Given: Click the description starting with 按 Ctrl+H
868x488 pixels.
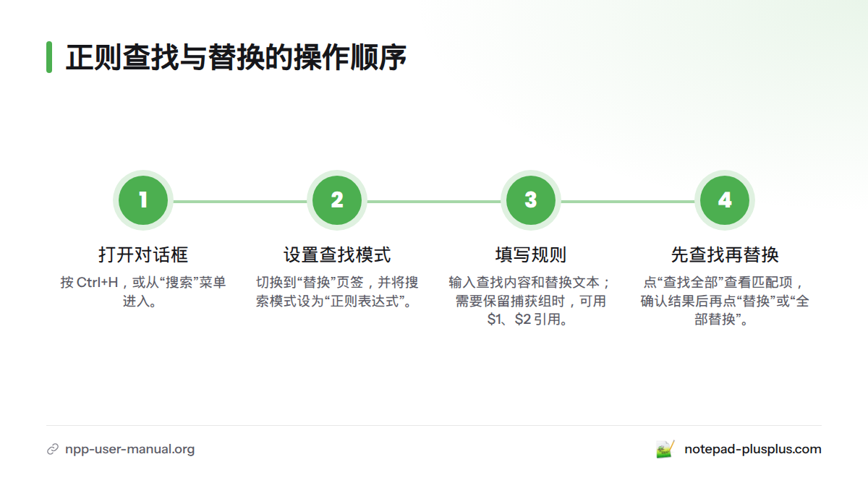Looking at the screenshot, I should click(143, 291).
